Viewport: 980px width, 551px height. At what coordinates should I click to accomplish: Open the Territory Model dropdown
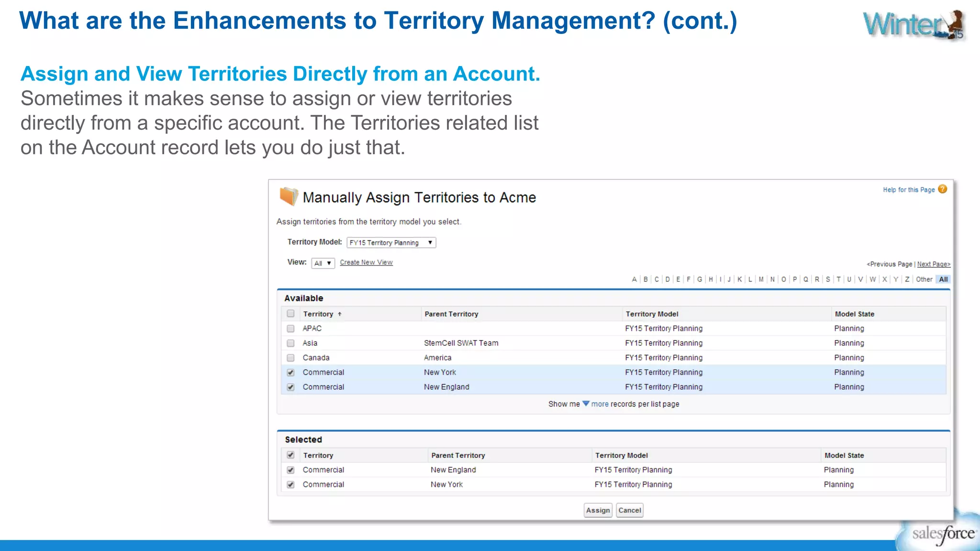pyautogui.click(x=391, y=242)
